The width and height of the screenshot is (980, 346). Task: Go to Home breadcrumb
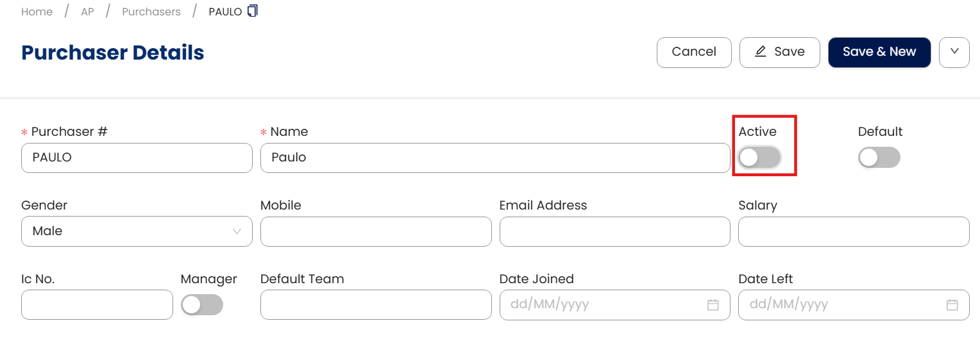click(37, 12)
